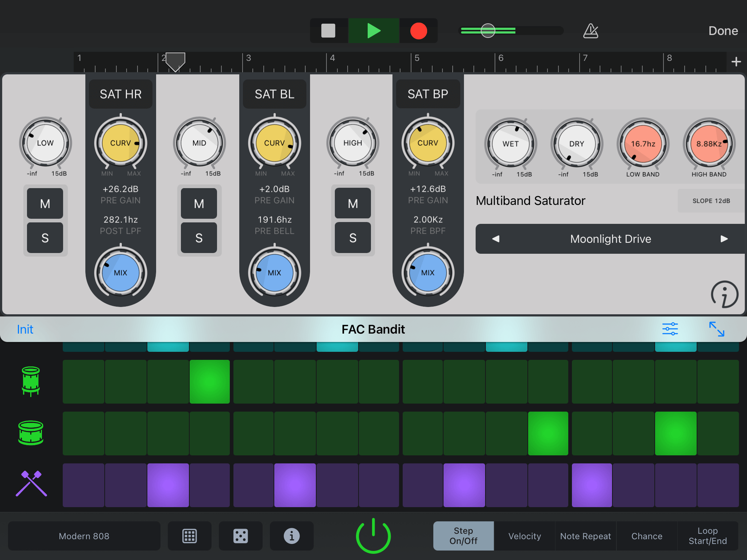Select previous preset with left arrow
This screenshot has height=560, width=747.
(x=496, y=239)
